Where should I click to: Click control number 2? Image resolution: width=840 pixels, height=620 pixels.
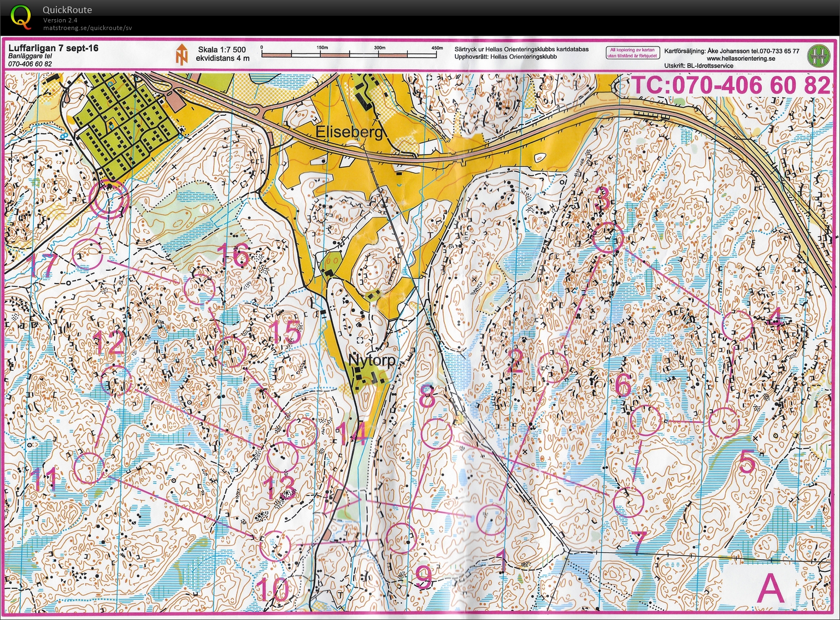click(x=515, y=362)
